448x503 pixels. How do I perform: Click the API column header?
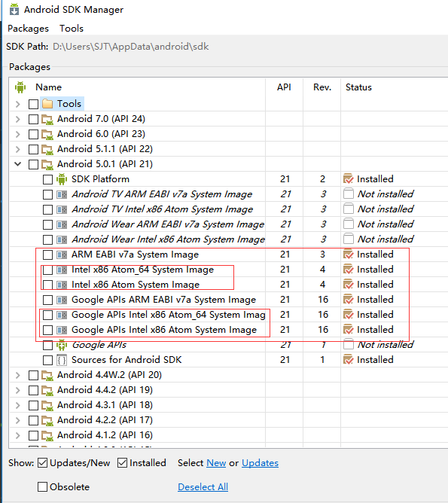click(x=284, y=87)
